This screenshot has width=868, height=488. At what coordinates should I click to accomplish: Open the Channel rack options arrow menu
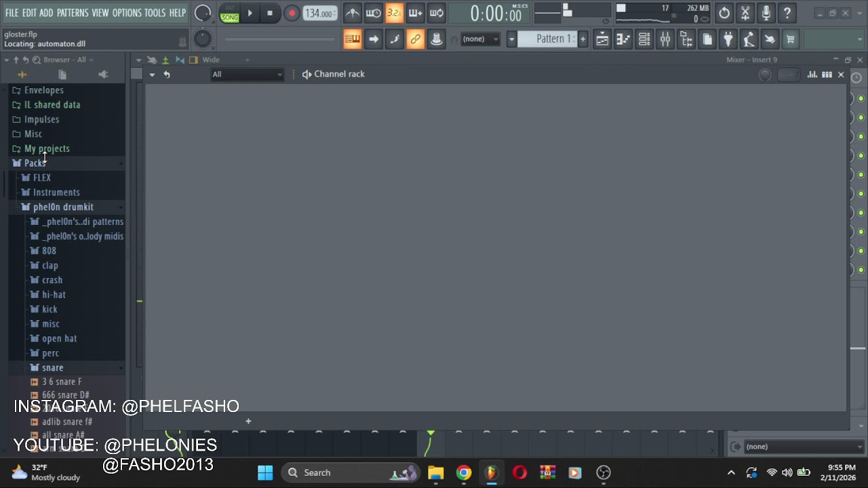[152, 75]
